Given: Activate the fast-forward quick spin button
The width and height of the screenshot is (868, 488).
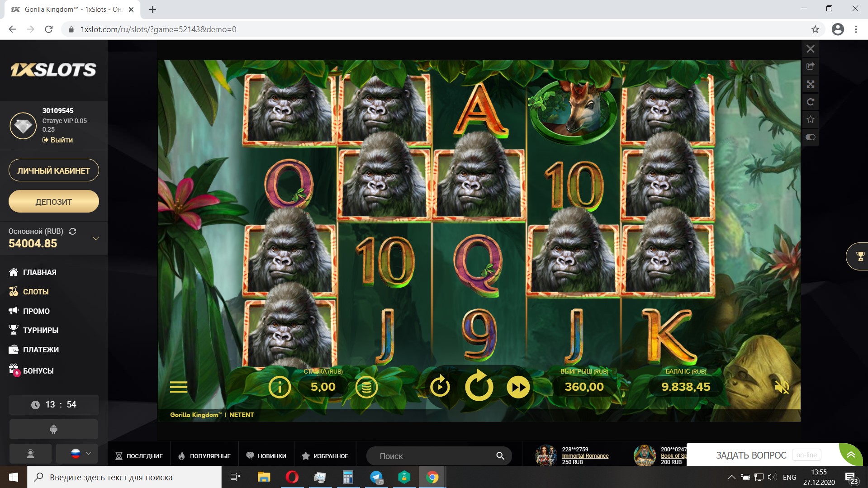Looking at the screenshot, I should click(x=518, y=387).
